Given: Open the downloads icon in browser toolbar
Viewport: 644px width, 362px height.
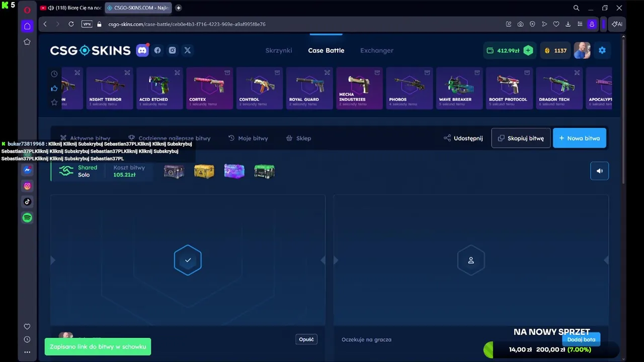Looking at the screenshot, I should pos(568,24).
